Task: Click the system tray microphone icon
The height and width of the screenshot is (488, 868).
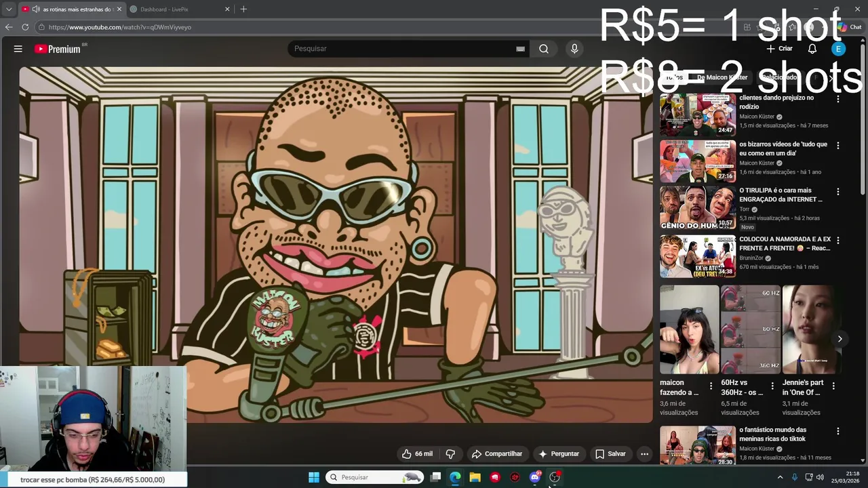Action: pos(795,477)
